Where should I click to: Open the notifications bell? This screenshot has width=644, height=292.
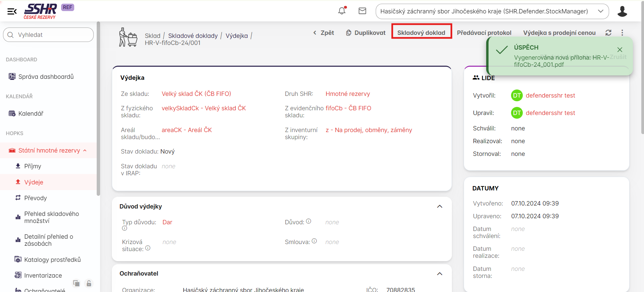point(342,11)
